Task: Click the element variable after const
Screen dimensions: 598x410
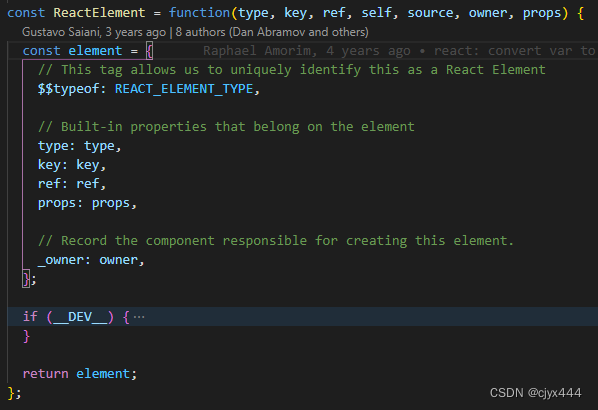Action: [95, 51]
